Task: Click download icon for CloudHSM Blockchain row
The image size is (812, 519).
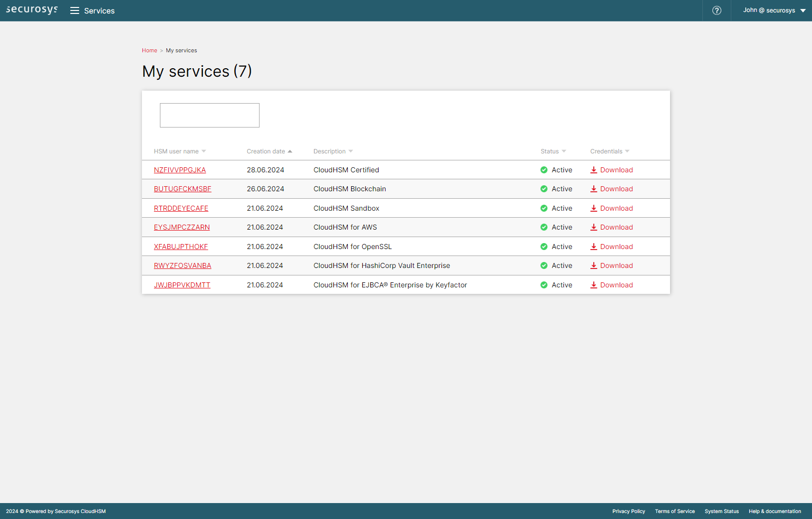Action: point(593,189)
